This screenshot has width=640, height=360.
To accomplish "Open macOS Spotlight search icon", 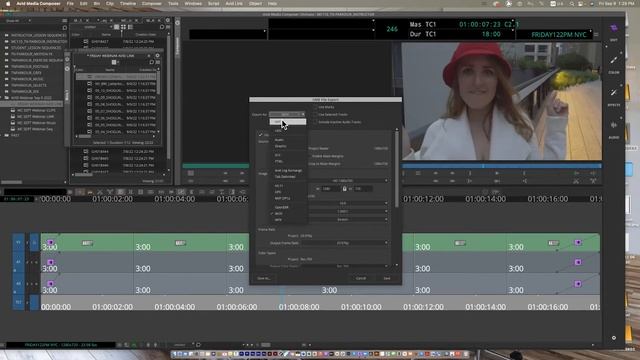I will 572,4.
